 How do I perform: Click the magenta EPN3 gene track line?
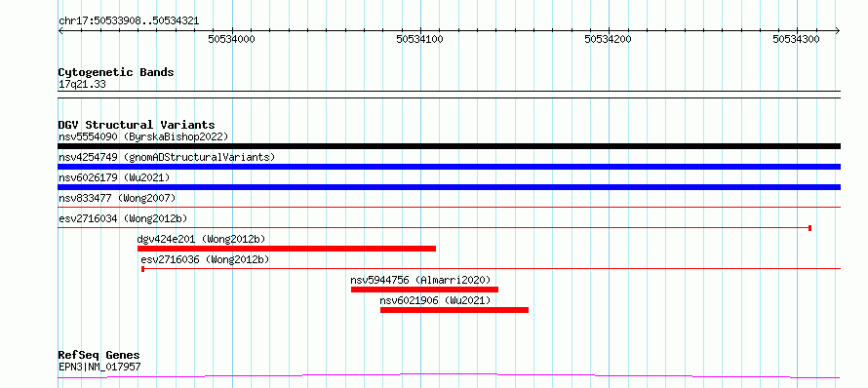click(449, 376)
